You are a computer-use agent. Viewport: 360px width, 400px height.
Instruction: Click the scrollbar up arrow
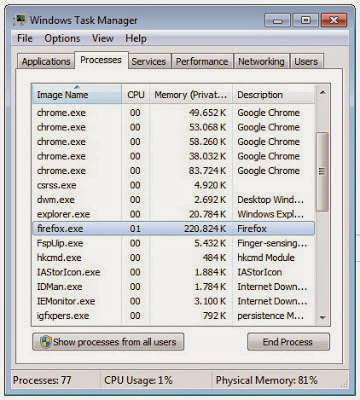[x=322, y=93]
